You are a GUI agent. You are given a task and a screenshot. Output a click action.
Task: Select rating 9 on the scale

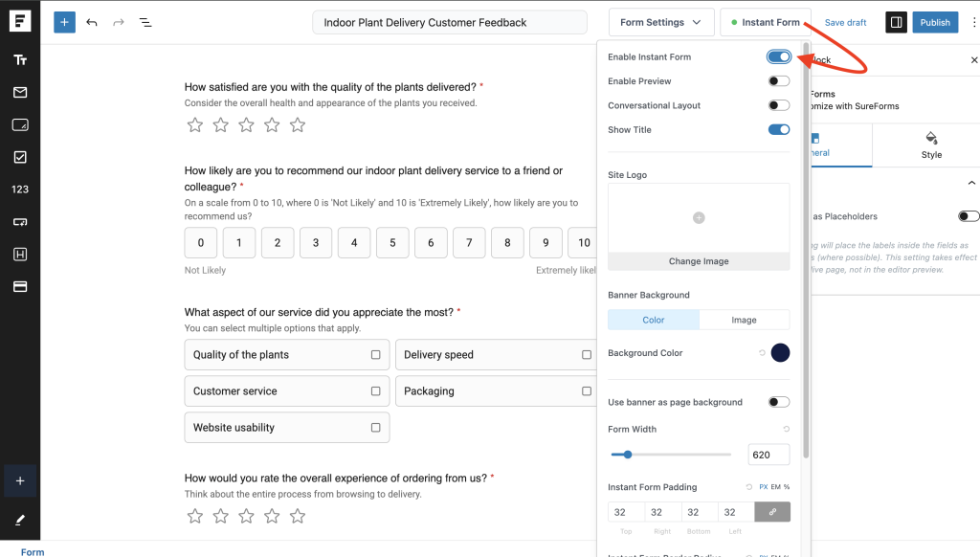[x=546, y=242]
